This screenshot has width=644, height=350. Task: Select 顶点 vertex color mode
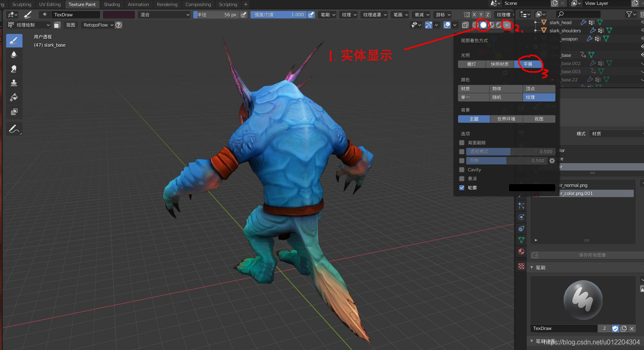coord(539,89)
